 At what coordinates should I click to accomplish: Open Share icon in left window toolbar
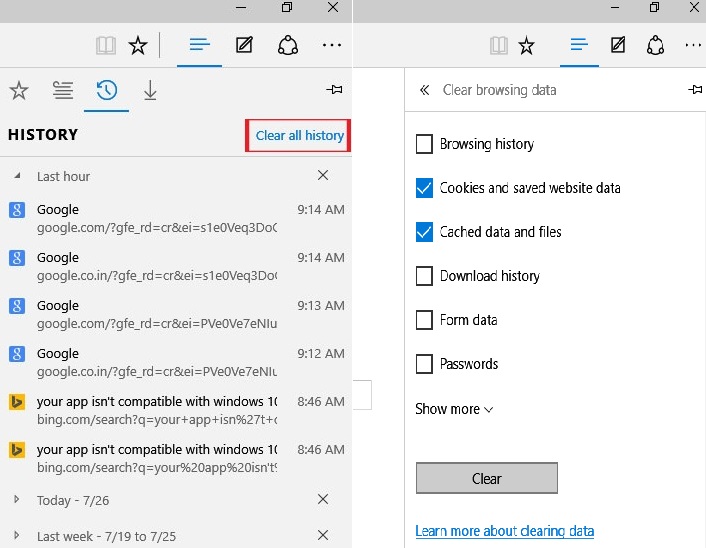[288, 45]
